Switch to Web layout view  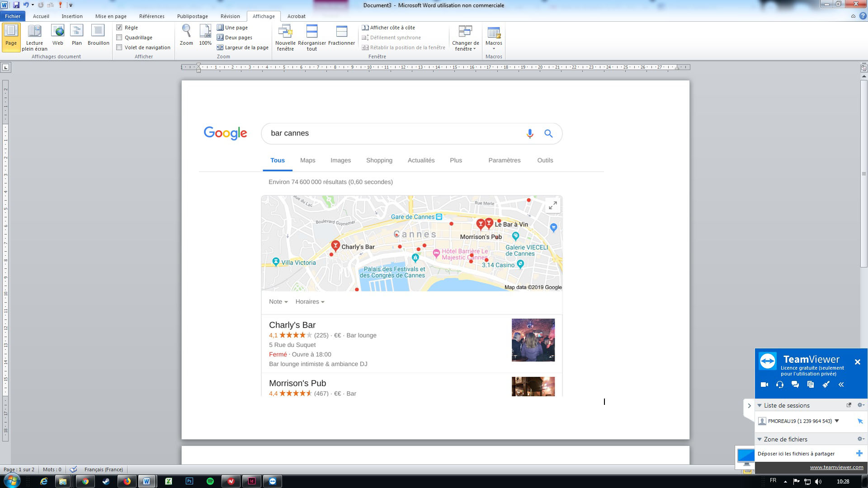pyautogui.click(x=58, y=35)
